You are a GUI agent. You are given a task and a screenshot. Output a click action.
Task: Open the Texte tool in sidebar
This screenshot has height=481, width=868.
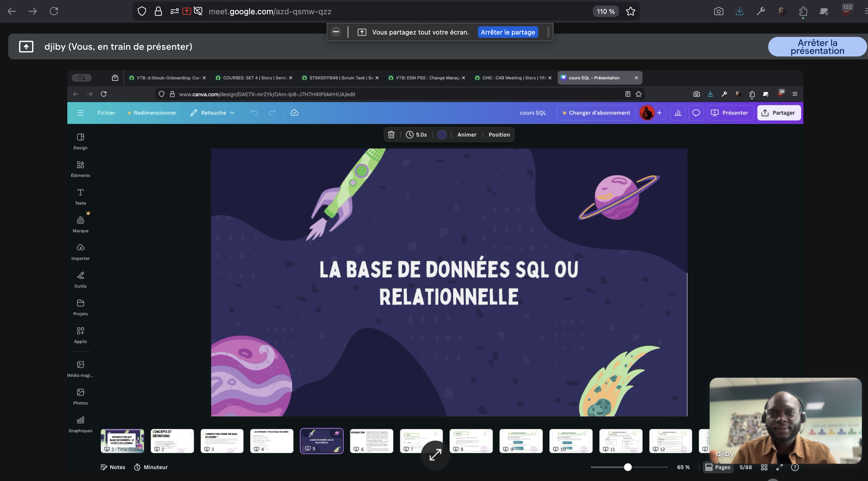click(x=80, y=196)
